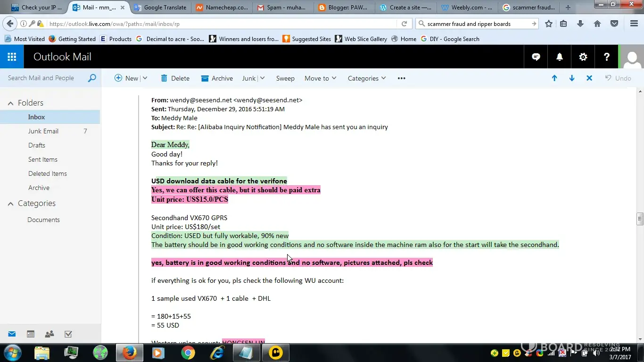644x362 pixels.
Task: Go to previous message with up arrow
Action: tap(554, 78)
